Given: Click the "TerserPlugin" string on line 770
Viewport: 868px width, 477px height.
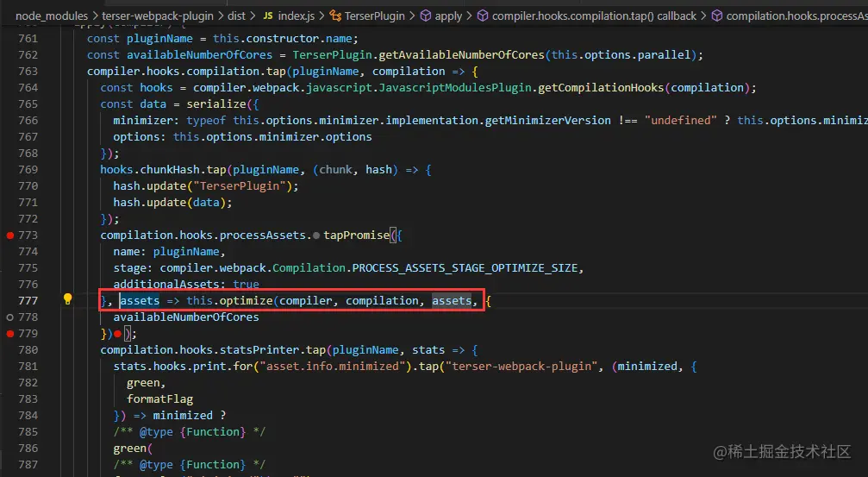Looking at the screenshot, I should pyautogui.click(x=241, y=186).
